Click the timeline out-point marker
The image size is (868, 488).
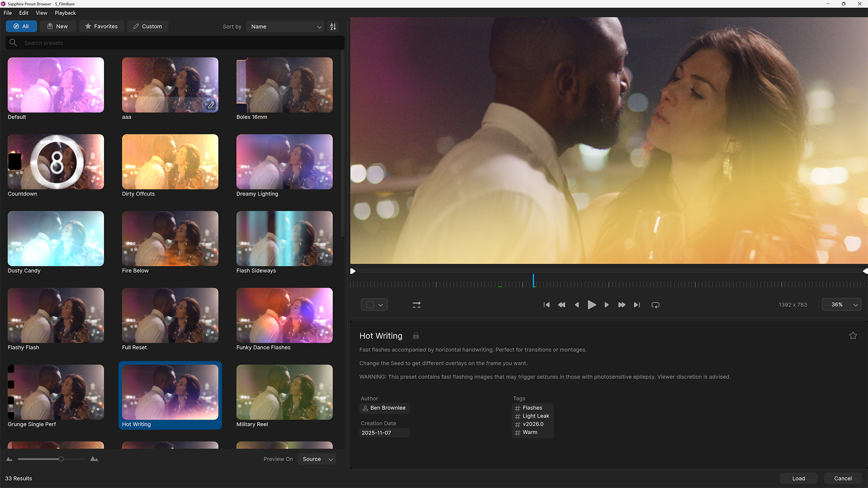pos(865,271)
